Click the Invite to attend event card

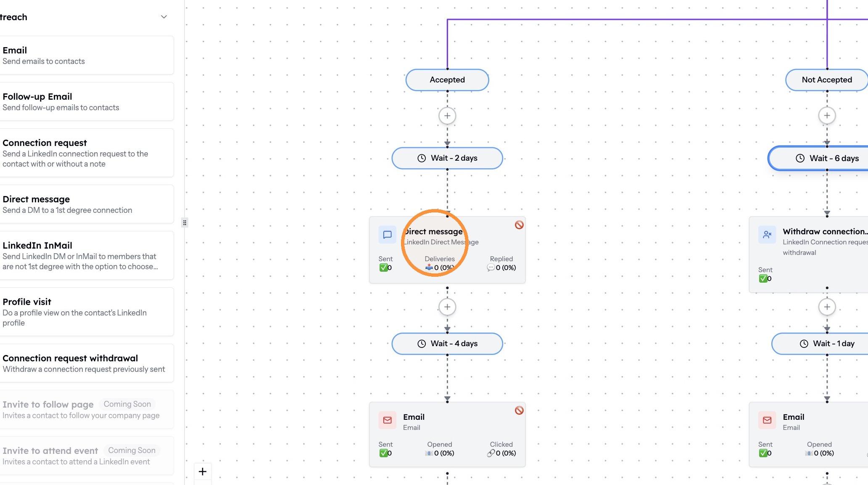tap(87, 456)
